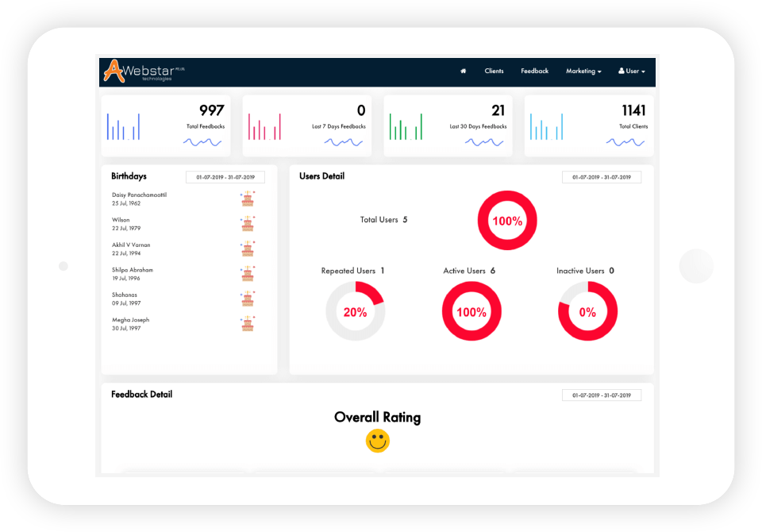Click the User account icon in the navbar

[x=622, y=71]
